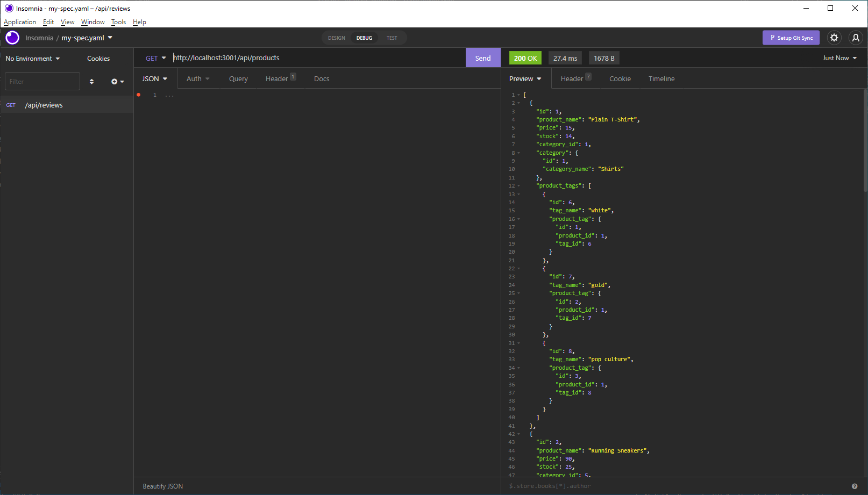Open the Application menu
The height and width of the screenshot is (495, 868).
click(x=20, y=22)
